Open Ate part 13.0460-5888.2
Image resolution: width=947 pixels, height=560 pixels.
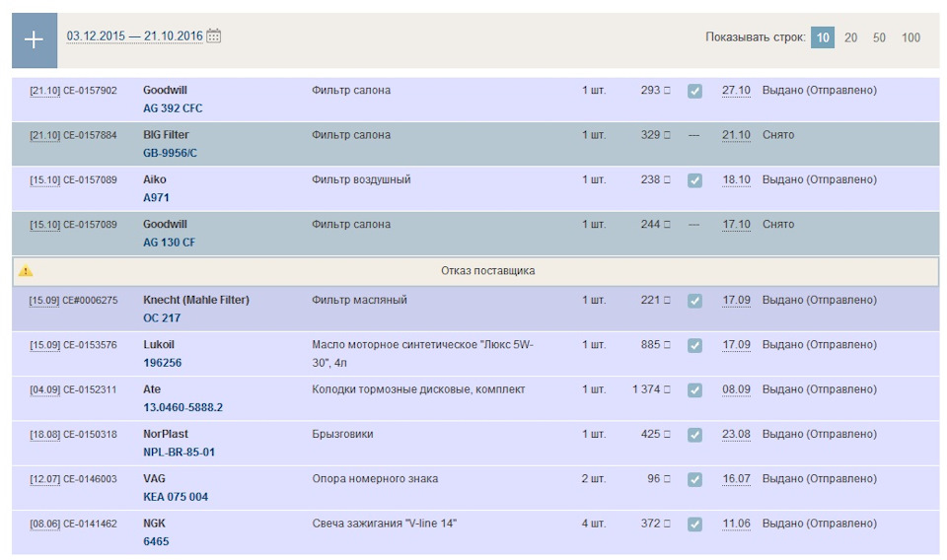point(182,407)
